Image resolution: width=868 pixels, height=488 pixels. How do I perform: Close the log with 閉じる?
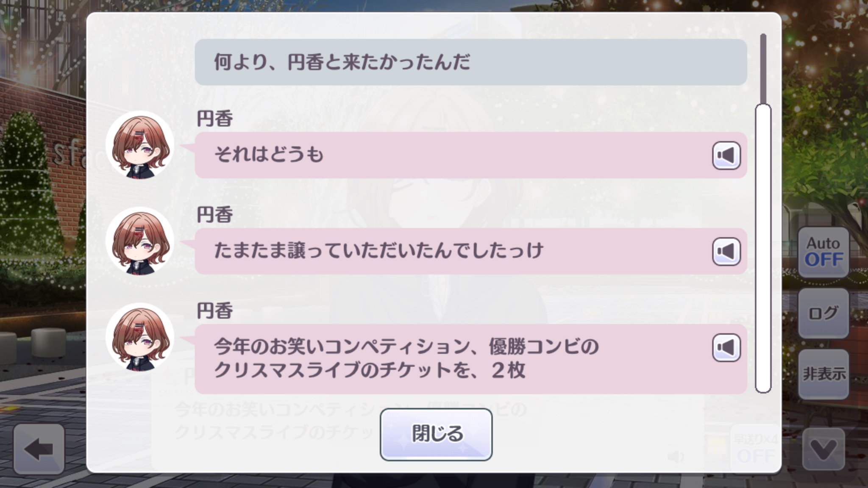pyautogui.click(x=436, y=434)
